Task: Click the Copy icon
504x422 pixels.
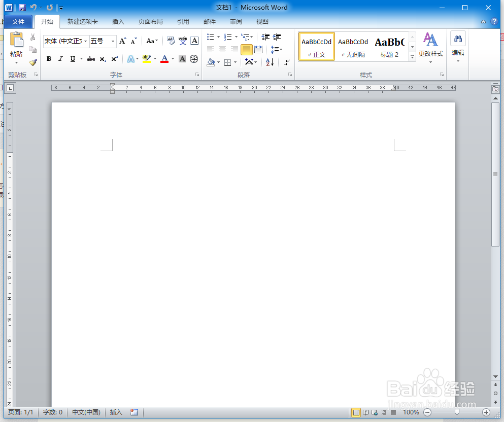Action: (x=32, y=50)
